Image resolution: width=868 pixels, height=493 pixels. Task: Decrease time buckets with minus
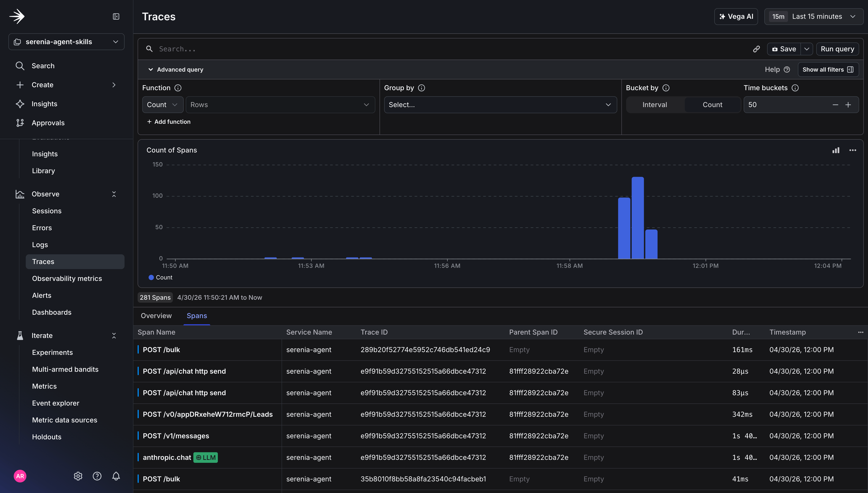pyautogui.click(x=835, y=105)
